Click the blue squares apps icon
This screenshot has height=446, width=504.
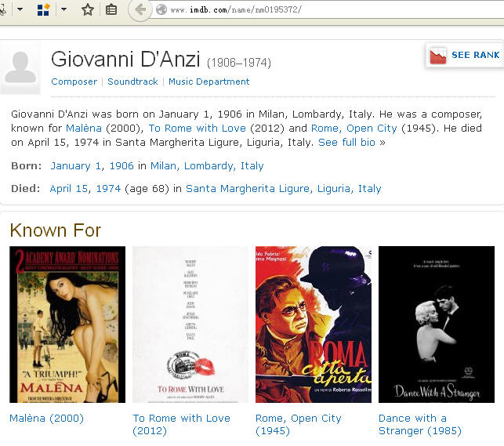(43, 9)
